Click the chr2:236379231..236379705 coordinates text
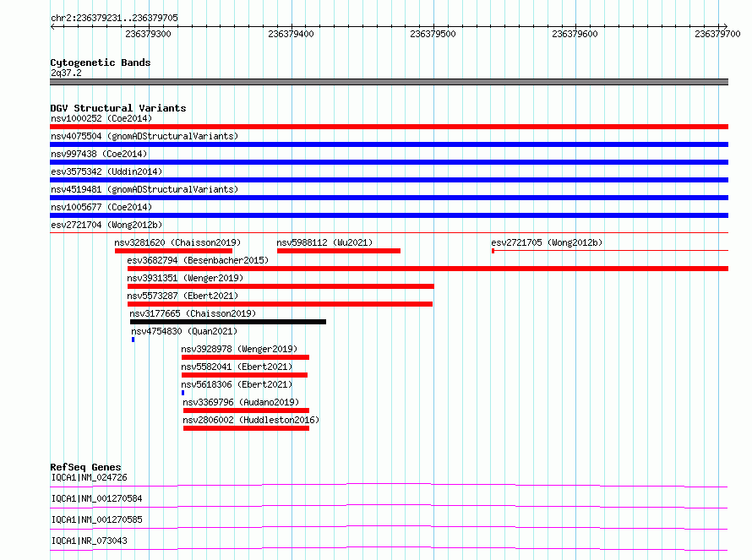This screenshot has height=560, width=752. pyautogui.click(x=114, y=18)
